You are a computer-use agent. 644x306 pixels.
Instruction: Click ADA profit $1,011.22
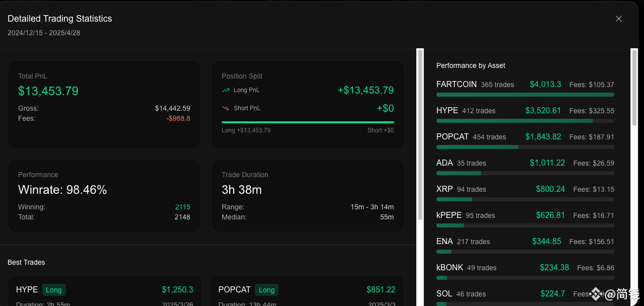547,163
